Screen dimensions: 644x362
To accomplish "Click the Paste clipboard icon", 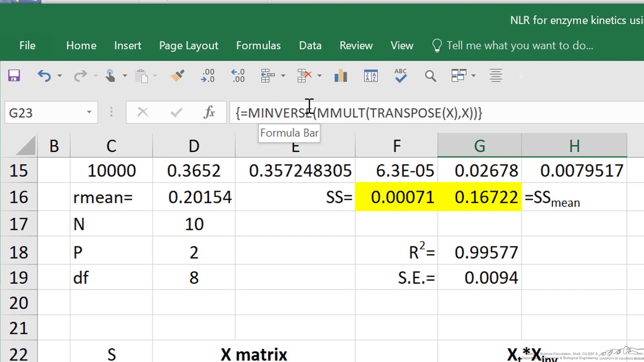I will tap(142, 75).
